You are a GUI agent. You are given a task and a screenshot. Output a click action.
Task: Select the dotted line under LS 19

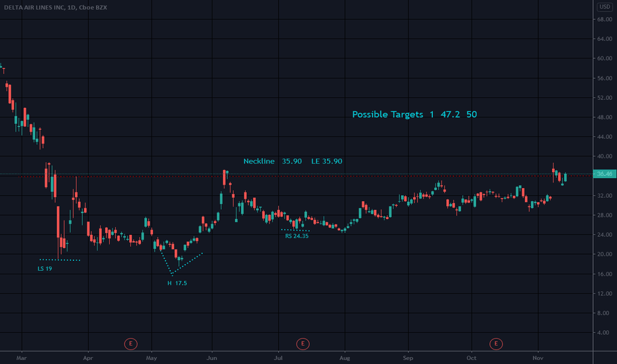(x=60, y=260)
